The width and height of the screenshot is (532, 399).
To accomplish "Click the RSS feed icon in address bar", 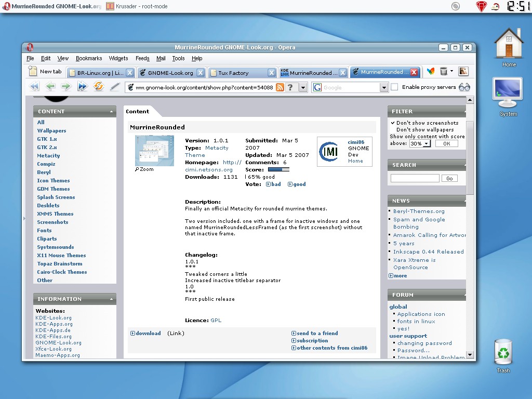I will click(x=280, y=87).
